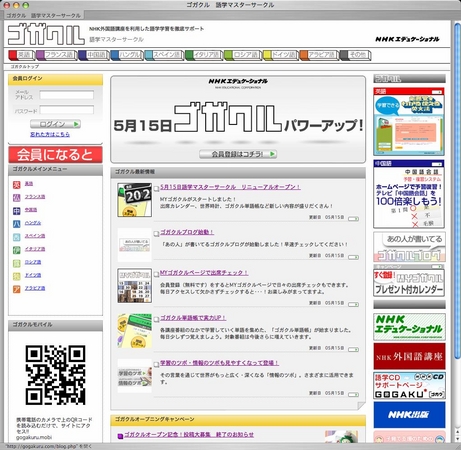The width and height of the screenshot is (461, 450).
Task: Click the light-green Russian icon in the main menu
Action: point(17,263)
